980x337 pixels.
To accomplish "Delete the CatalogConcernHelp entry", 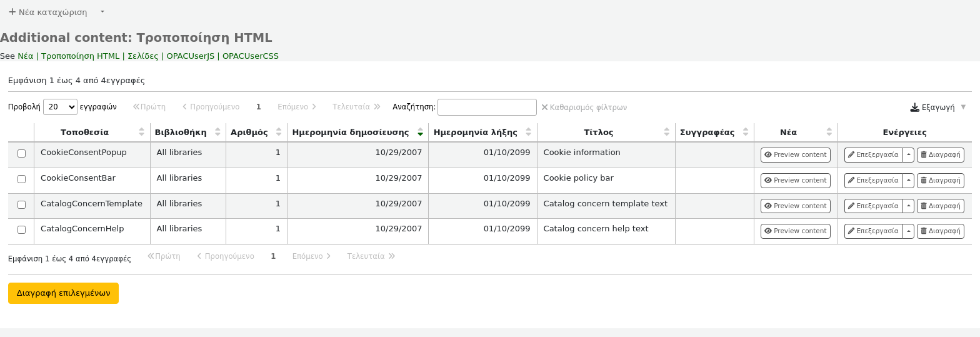I will pyautogui.click(x=940, y=231).
